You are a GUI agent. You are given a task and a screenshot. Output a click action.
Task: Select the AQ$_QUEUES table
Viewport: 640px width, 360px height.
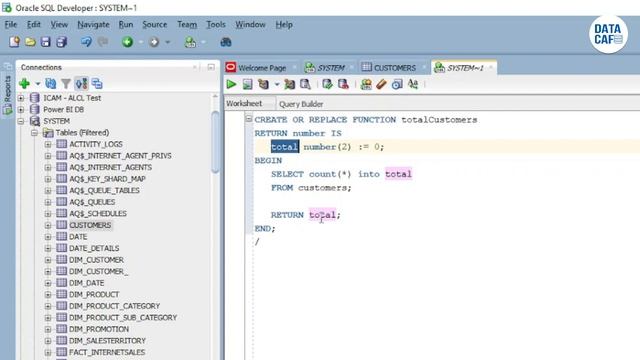click(x=92, y=202)
